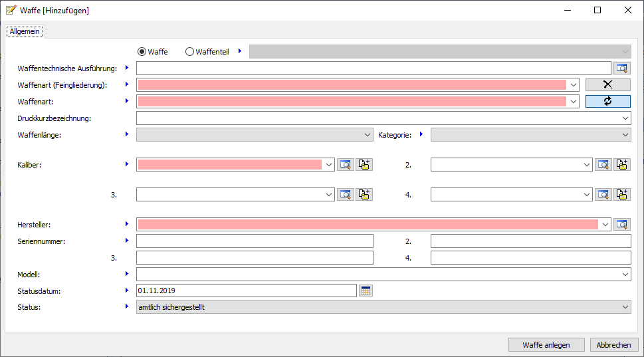
Task: Open search lookup for 2. Kaliber field
Action: 603,164
